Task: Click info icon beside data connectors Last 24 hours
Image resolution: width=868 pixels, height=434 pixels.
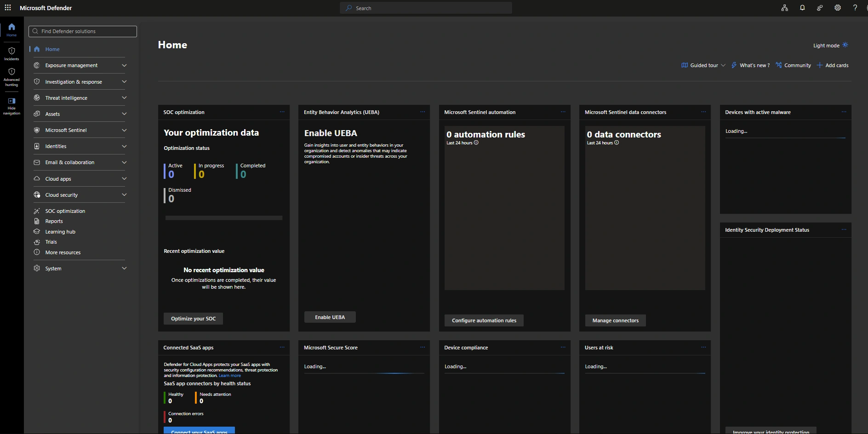Action: pyautogui.click(x=617, y=143)
